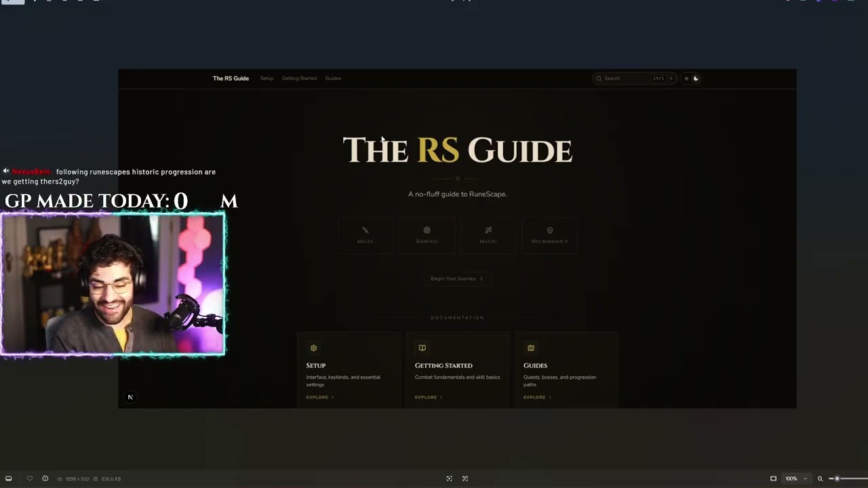Click the DOCUMENTATION section label
Viewport: 868px width, 488px height.
pyautogui.click(x=457, y=318)
